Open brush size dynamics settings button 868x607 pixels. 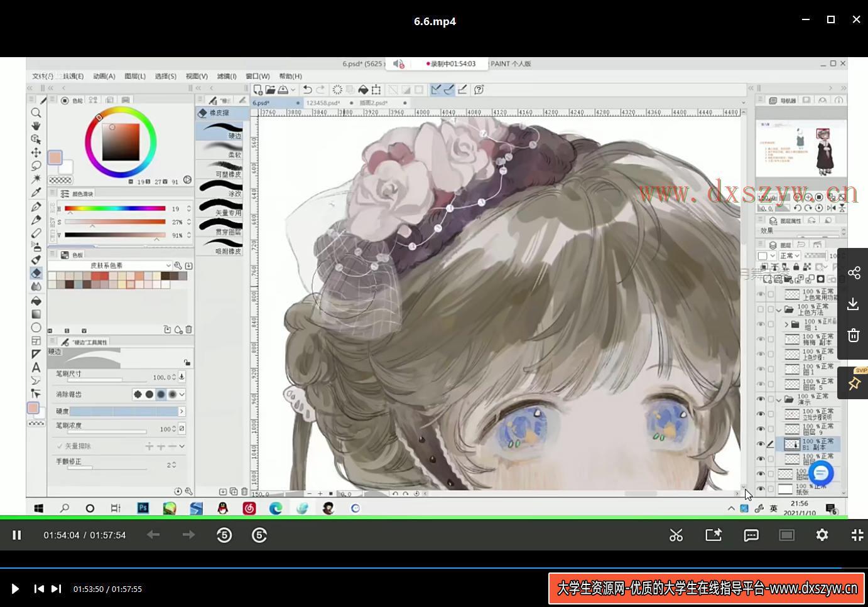182,377
